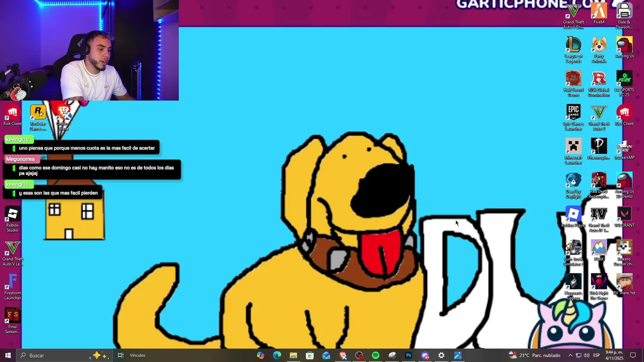
Task: Open Settings gear on the taskbar
Action: click(x=441, y=355)
